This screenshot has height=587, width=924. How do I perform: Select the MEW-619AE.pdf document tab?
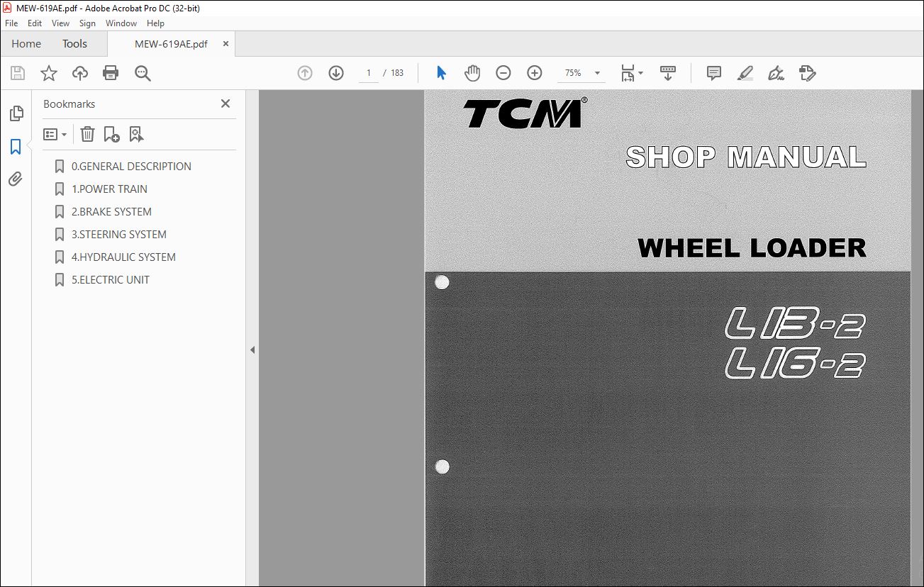(x=171, y=44)
